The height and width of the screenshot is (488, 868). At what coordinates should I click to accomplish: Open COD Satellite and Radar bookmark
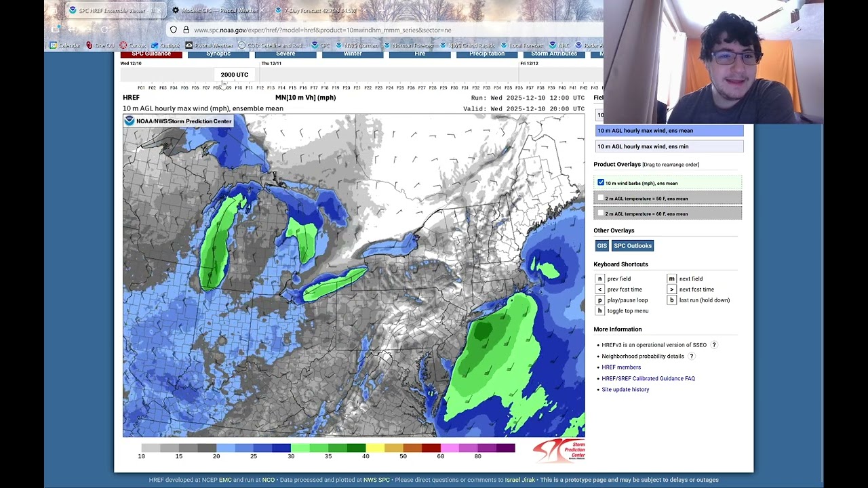271,45
